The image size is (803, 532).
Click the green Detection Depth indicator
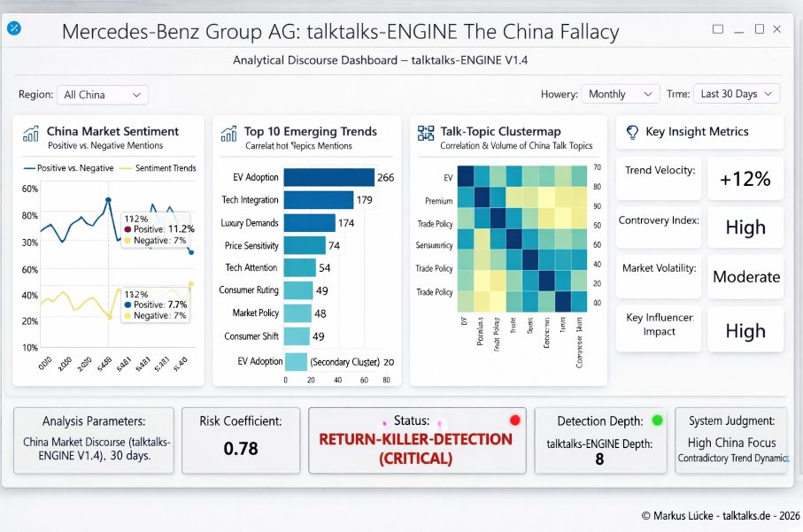(657, 420)
